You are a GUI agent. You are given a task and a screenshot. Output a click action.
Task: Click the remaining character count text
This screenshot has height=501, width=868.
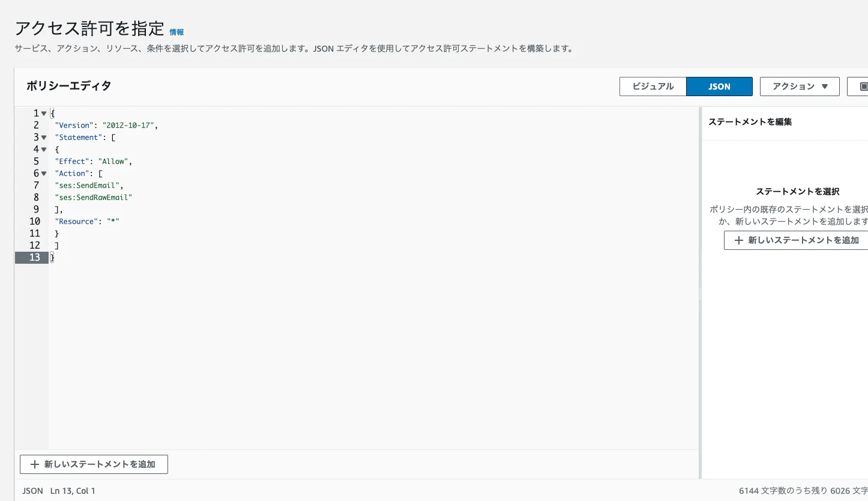pos(803,491)
